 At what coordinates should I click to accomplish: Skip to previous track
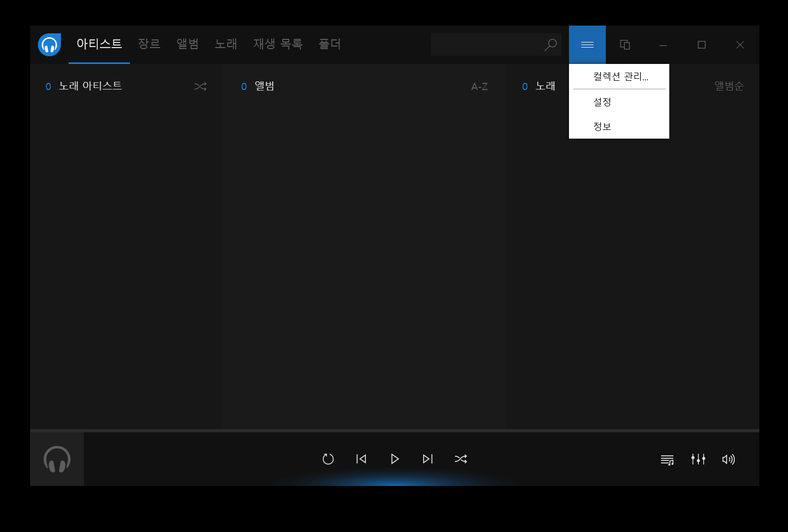click(361, 459)
